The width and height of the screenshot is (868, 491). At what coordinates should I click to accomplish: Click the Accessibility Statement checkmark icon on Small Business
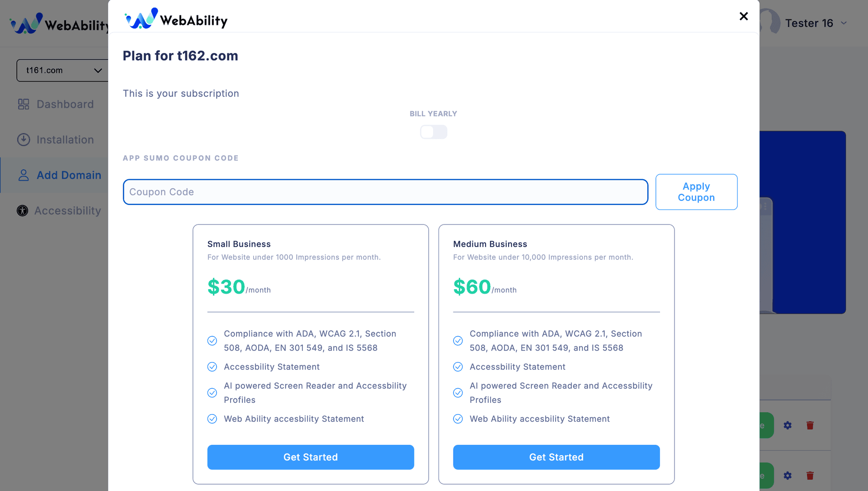212,366
